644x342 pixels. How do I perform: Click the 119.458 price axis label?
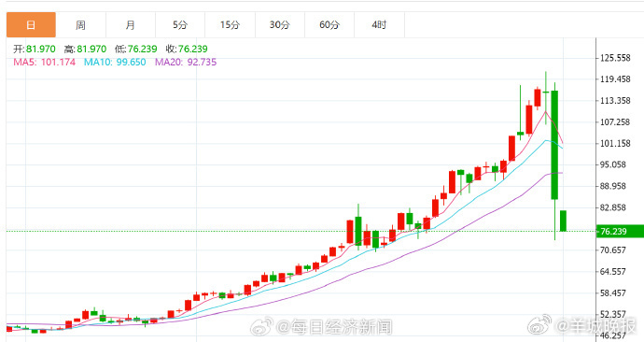pyautogui.click(x=615, y=79)
